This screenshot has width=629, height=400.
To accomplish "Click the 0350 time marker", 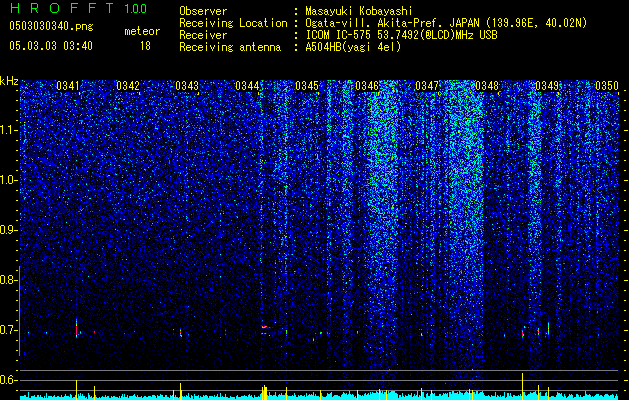I will (x=607, y=86).
